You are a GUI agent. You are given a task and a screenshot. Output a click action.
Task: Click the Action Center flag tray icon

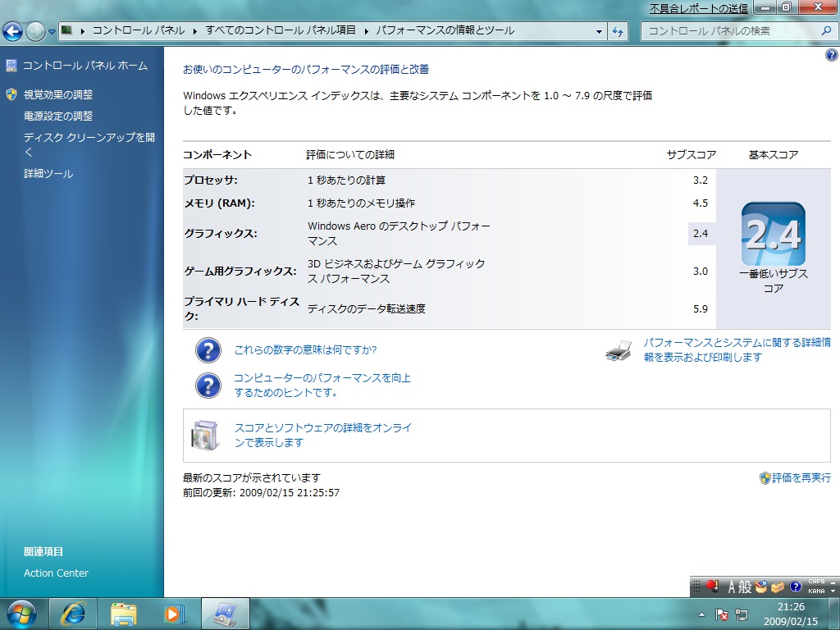722,614
